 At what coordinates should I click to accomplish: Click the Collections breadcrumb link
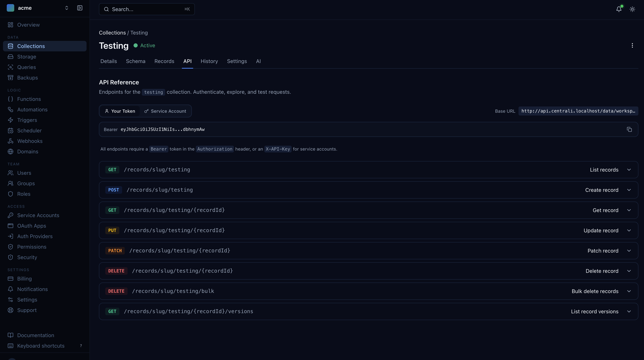tap(112, 32)
